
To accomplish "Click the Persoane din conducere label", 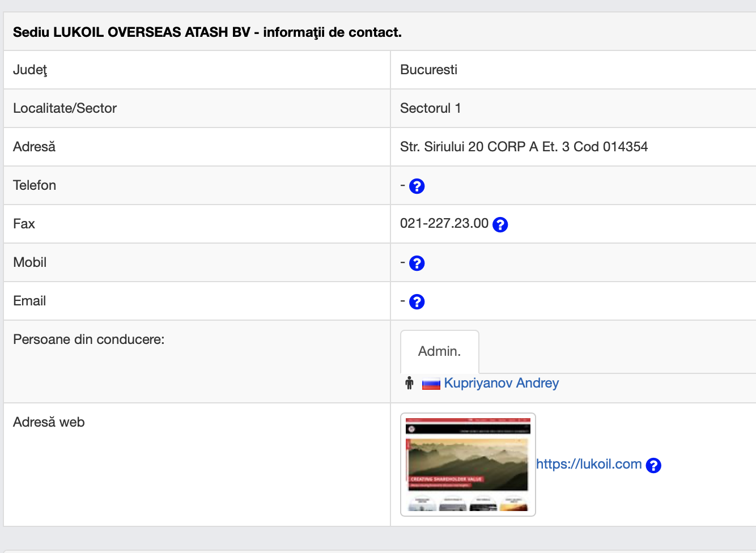I will 88,339.
